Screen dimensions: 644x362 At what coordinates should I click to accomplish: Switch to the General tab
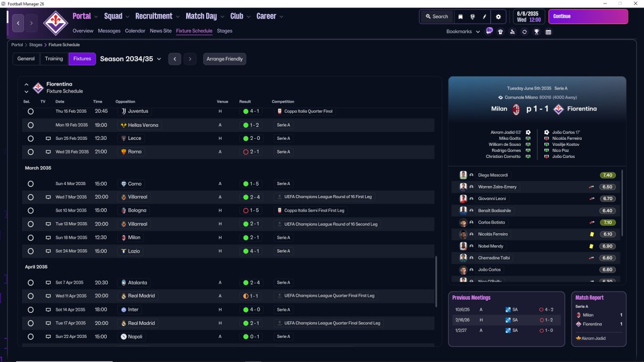coord(26,59)
